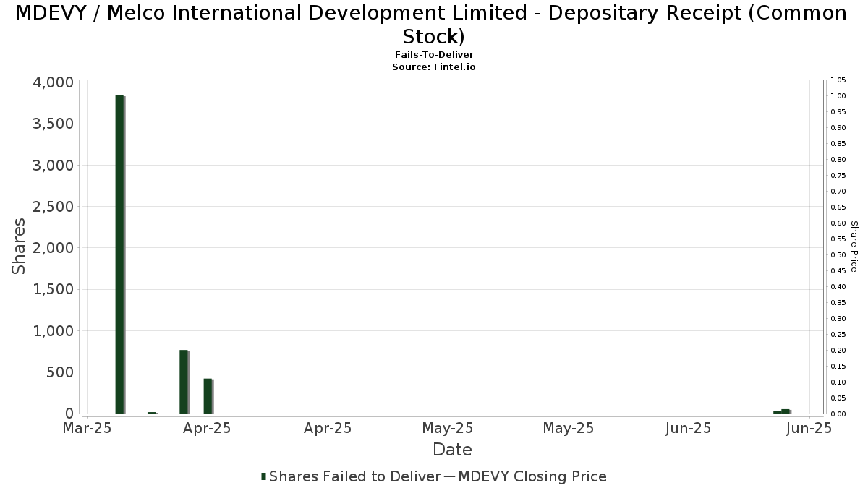Click the 'Mar-25' x-axis tick label
The height and width of the screenshot is (488, 868).
87,428
